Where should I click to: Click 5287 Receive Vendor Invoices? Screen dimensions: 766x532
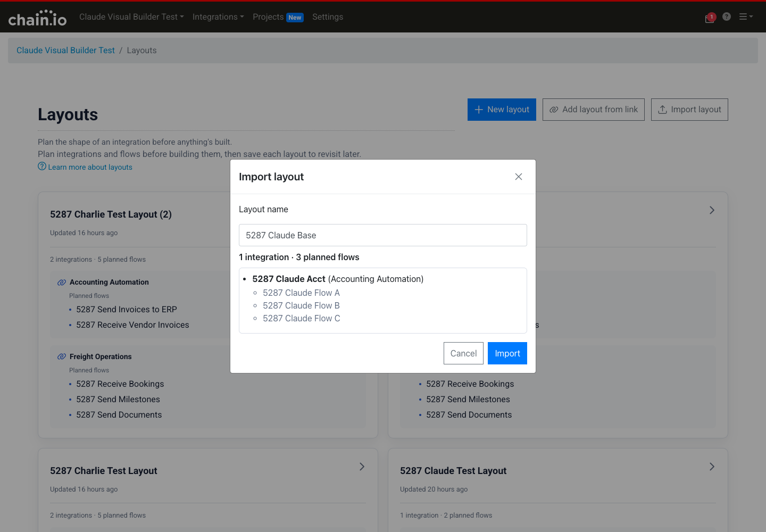click(x=132, y=325)
